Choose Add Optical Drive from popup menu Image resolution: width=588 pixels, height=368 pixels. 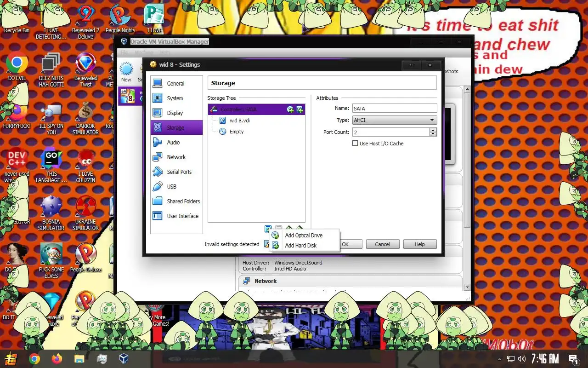304,235
